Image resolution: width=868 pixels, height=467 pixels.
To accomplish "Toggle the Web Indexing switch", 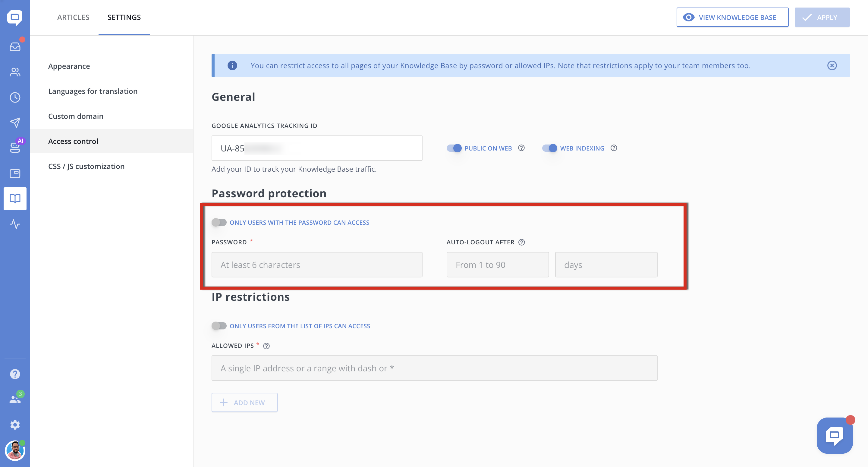I will (x=549, y=148).
